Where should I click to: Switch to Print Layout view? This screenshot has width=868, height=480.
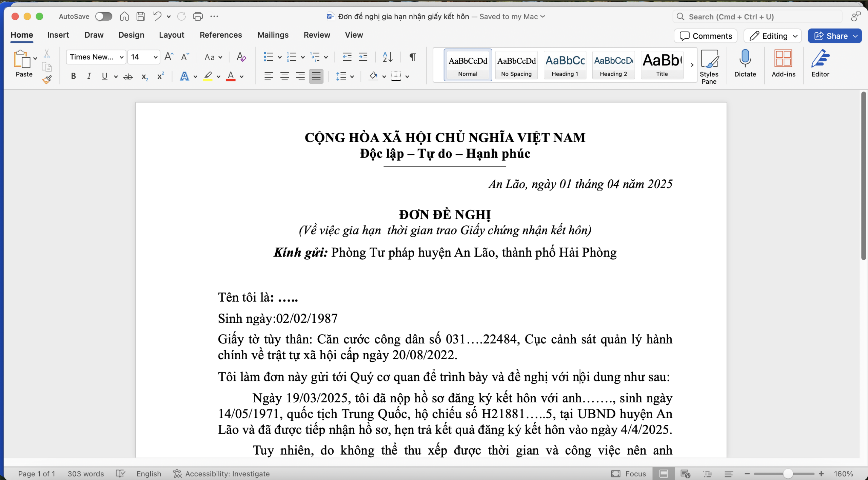[664, 474]
